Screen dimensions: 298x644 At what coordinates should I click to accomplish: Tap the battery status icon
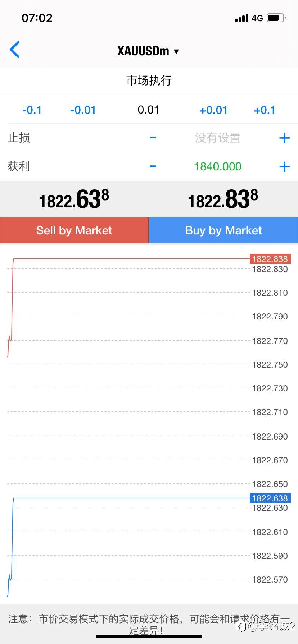point(276,18)
